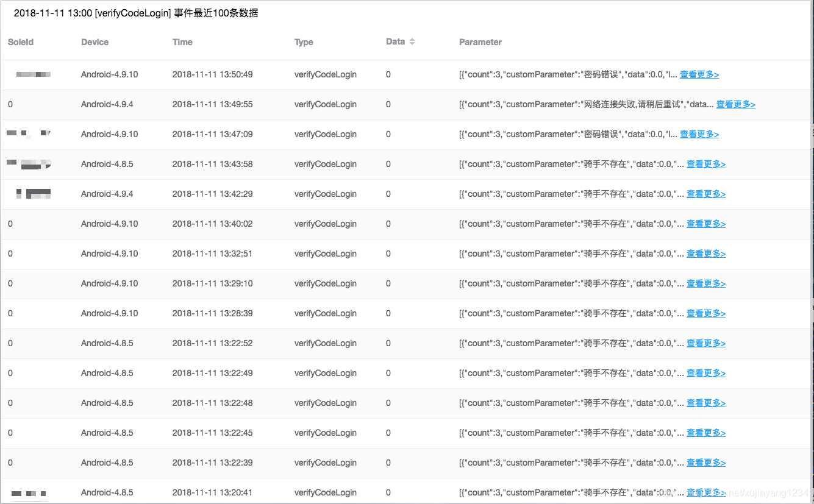Open 查看更多 for the 13:22:49 row
This screenshot has height=504, width=814.
(706, 373)
